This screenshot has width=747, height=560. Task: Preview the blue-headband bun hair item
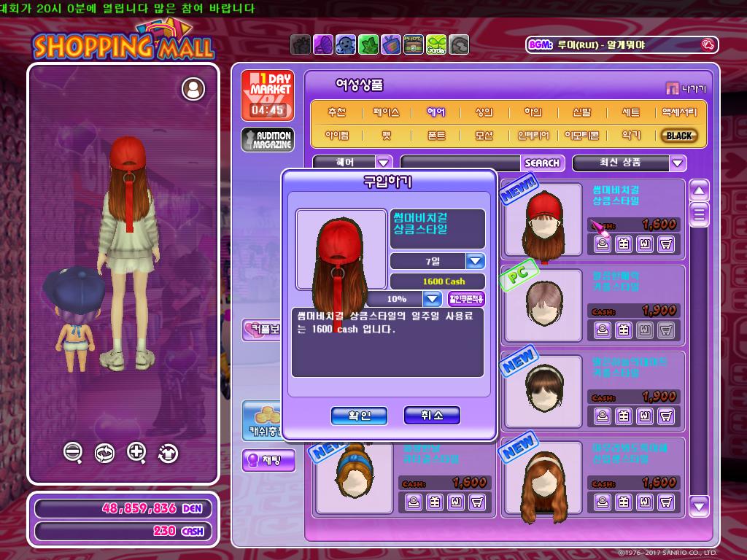click(414, 502)
